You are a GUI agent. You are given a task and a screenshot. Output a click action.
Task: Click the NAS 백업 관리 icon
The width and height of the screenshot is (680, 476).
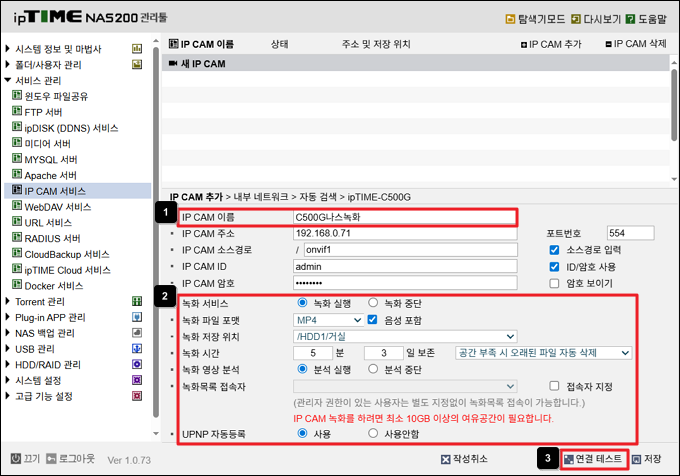coord(137,333)
